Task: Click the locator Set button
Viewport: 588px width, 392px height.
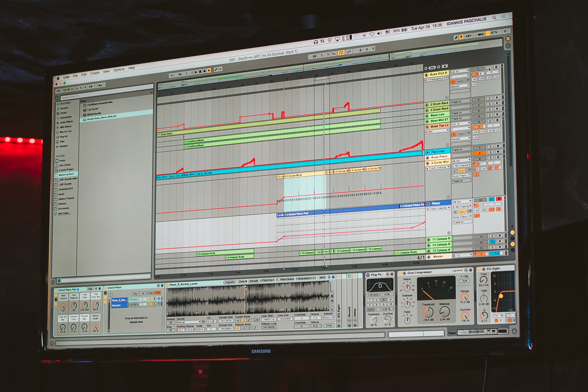Action: coord(432,68)
